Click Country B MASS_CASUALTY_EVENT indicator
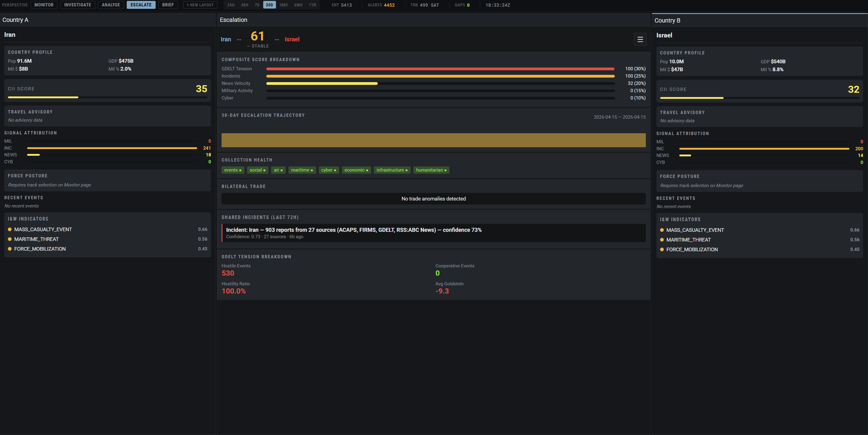This screenshot has width=868, height=435. (x=759, y=230)
